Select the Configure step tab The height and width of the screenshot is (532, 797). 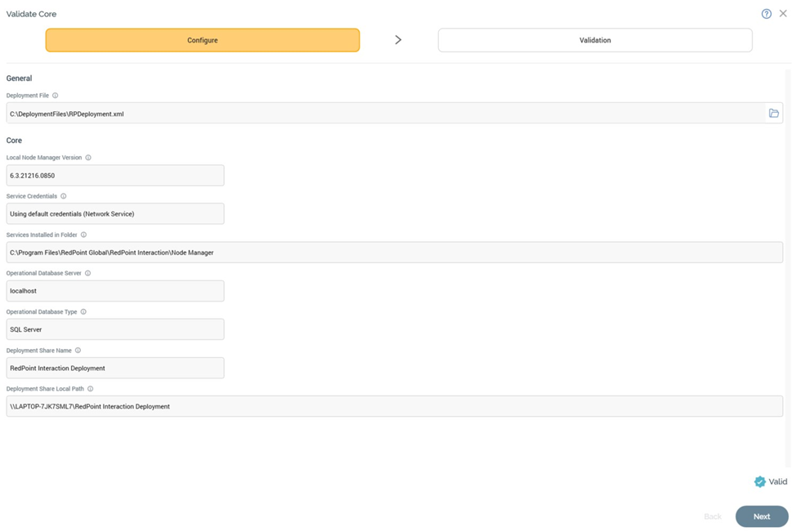click(x=202, y=40)
